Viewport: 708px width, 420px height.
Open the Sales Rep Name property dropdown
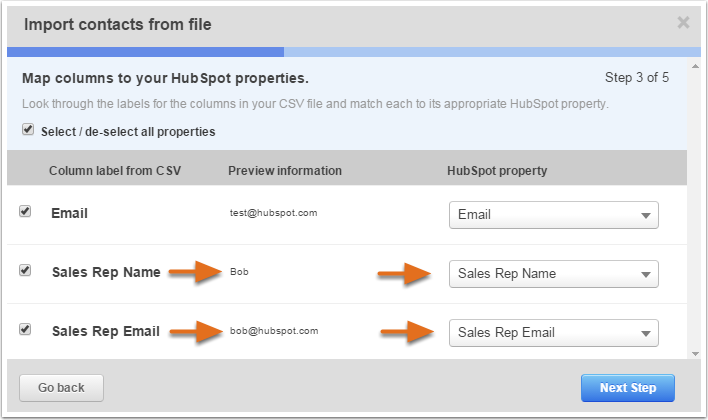point(554,274)
